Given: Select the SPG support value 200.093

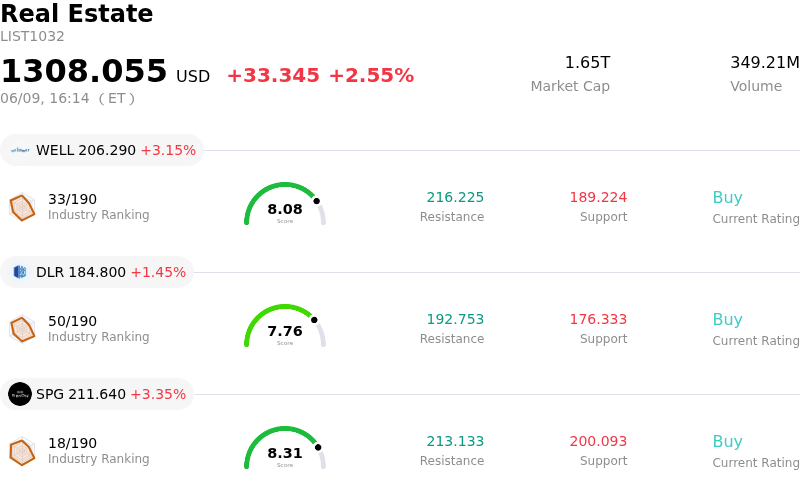Looking at the screenshot, I should click(598, 441).
